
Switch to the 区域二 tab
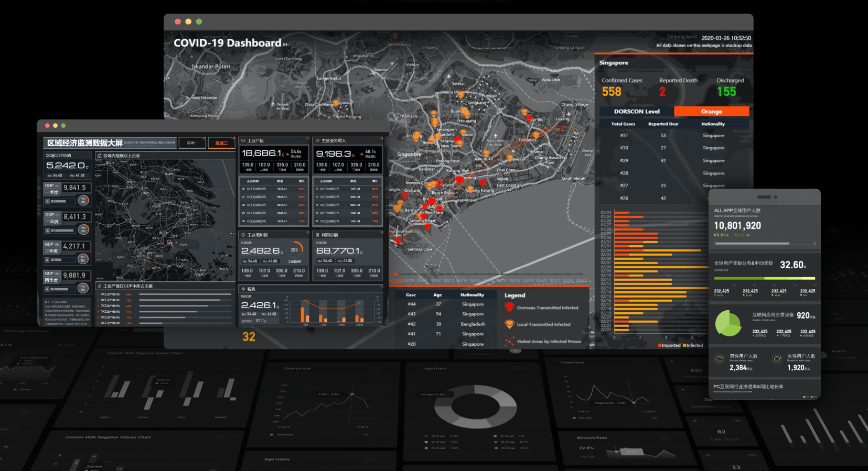[221, 143]
